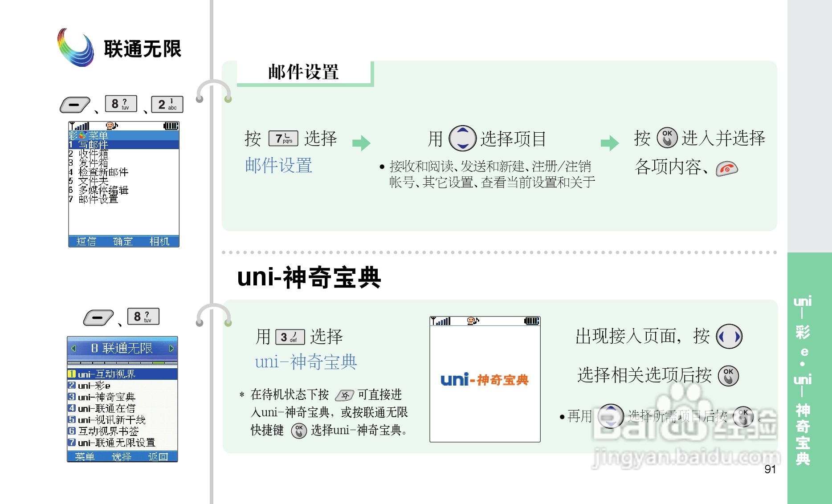Click the 联通无限 rainbow swirl logo
The height and width of the screenshot is (504, 832).
coord(76,48)
